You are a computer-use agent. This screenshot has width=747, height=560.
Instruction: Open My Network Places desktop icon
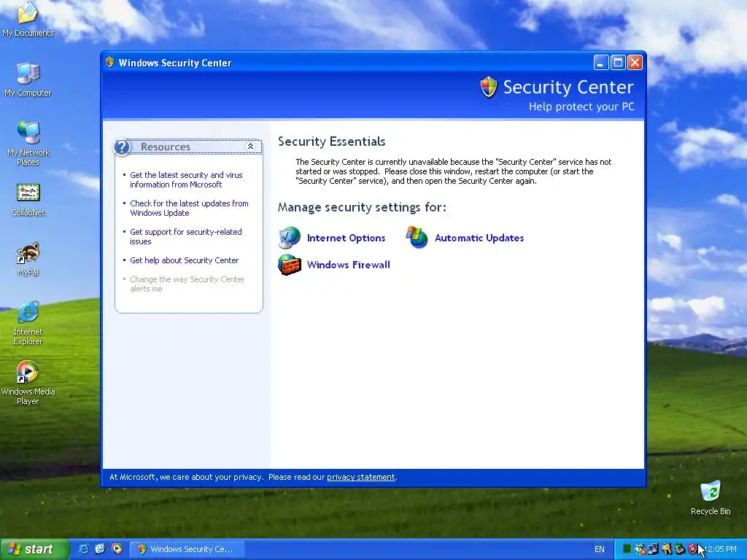click(x=28, y=144)
